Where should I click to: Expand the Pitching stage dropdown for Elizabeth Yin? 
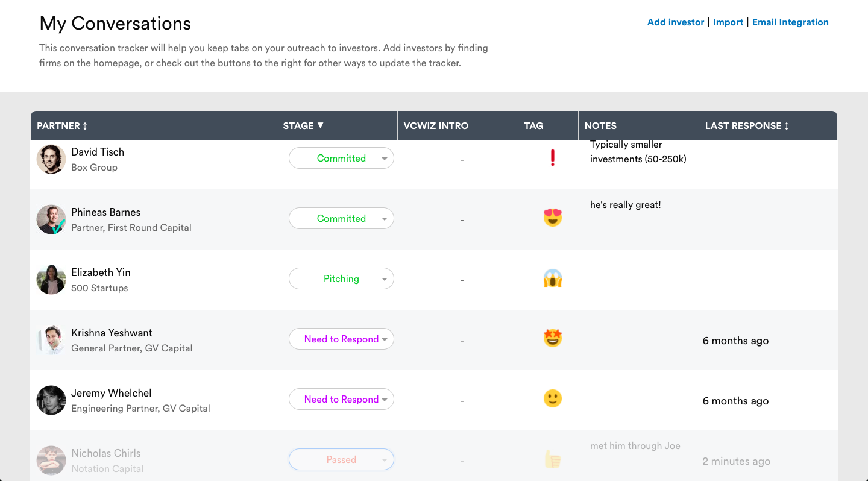point(341,278)
